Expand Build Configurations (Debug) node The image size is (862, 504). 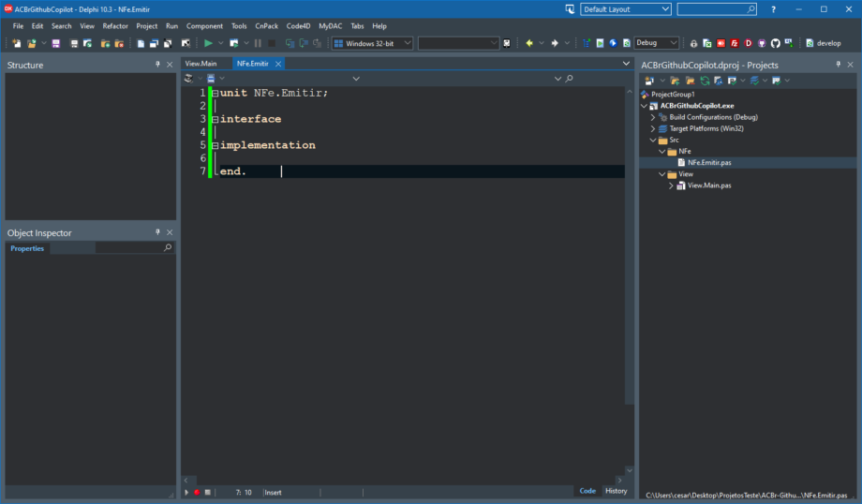pyautogui.click(x=653, y=117)
